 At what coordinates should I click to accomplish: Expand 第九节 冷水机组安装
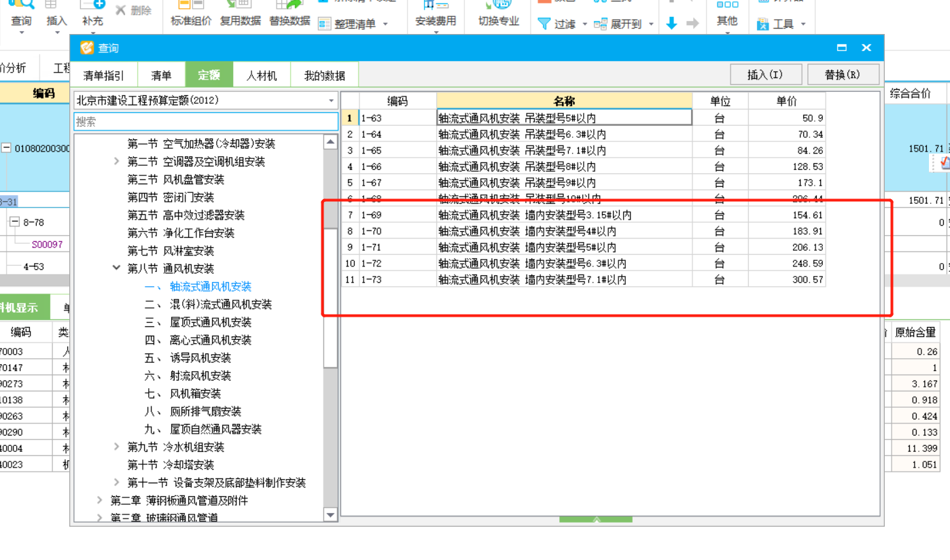point(116,447)
